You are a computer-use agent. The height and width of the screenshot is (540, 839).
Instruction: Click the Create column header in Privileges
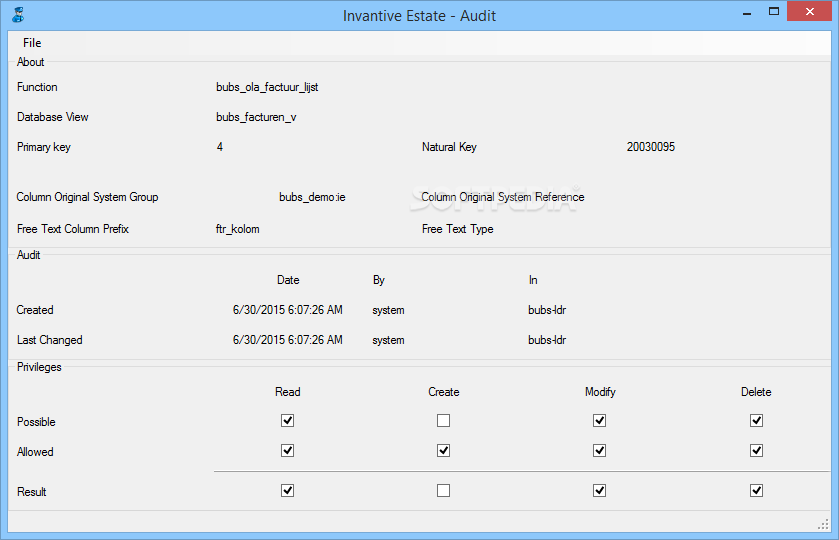tap(444, 392)
